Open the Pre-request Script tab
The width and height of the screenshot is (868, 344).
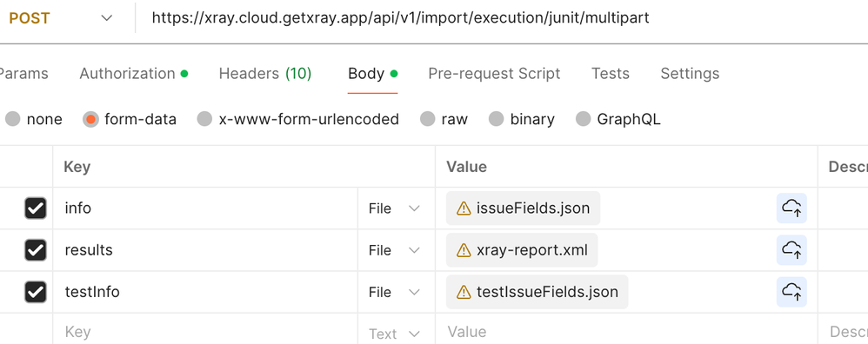pos(494,74)
